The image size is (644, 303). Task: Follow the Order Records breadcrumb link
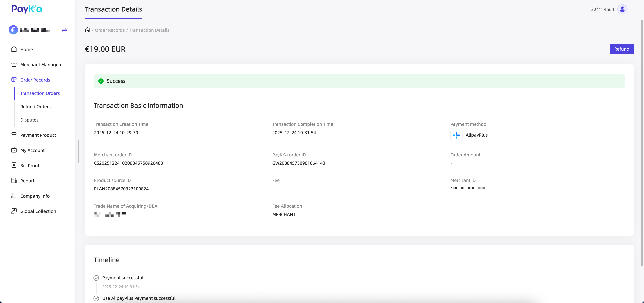point(110,30)
